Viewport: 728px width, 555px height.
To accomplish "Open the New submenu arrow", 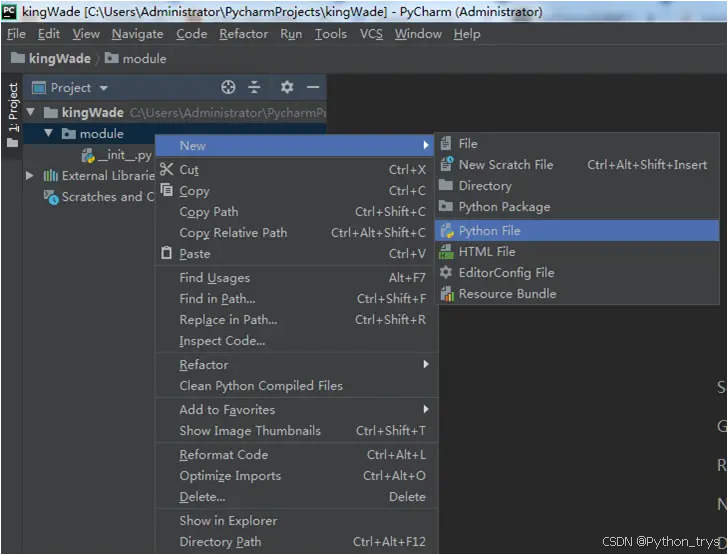I will 426,145.
